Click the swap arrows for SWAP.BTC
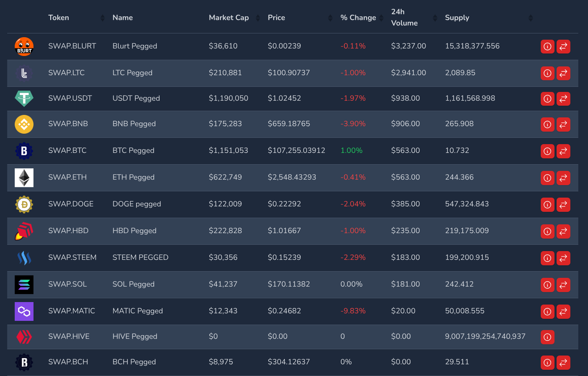This screenshot has height=376, width=588. pyautogui.click(x=563, y=151)
